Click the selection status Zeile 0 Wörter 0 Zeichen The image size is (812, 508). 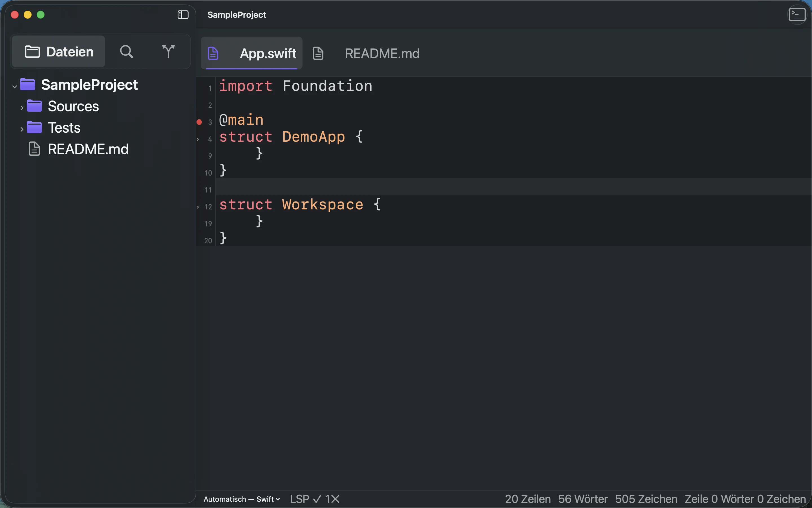(x=745, y=499)
